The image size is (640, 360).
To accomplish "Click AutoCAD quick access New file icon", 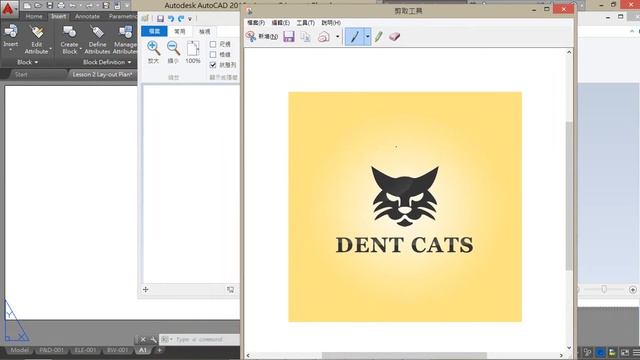I will (27, 6).
